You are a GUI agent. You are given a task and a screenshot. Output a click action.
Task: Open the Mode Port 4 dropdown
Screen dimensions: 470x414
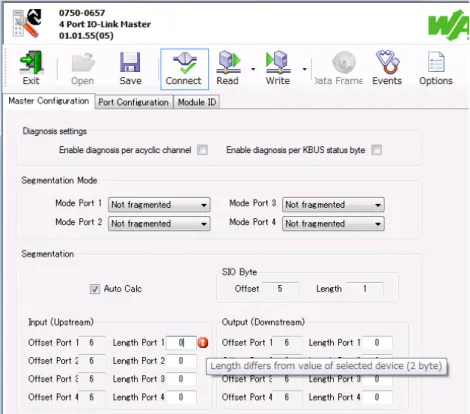(333, 224)
